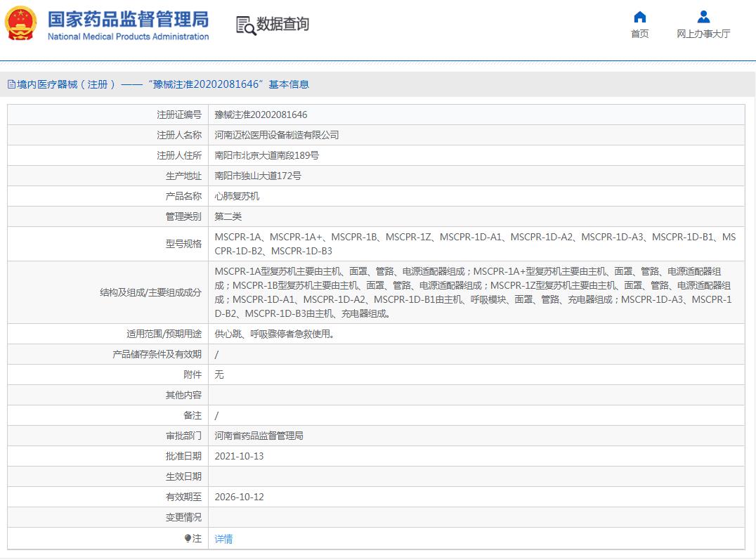756x560 pixels.
Task: Click the 有效期至 label
Action: 183,497
